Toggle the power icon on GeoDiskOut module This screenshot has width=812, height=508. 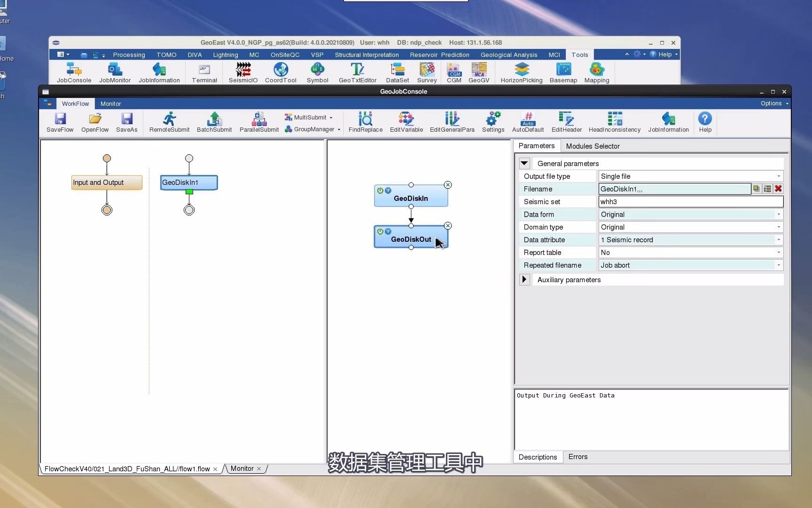point(380,231)
